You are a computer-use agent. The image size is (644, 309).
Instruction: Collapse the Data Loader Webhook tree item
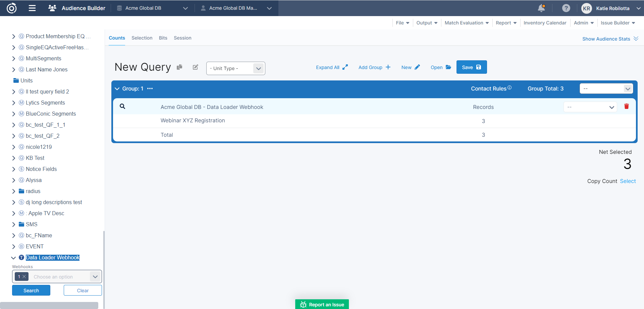point(13,258)
